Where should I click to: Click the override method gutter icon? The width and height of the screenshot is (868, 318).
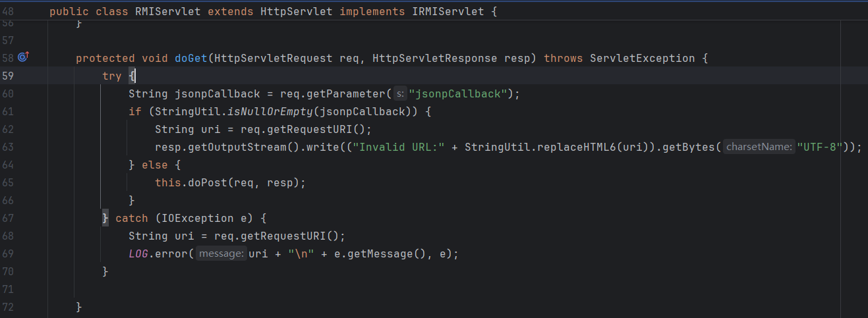click(x=24, y=58)
